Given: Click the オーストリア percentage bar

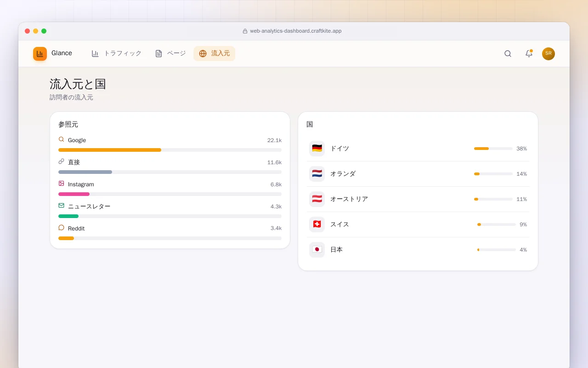Looking at the screenshot, I should [x=493, y=199].
